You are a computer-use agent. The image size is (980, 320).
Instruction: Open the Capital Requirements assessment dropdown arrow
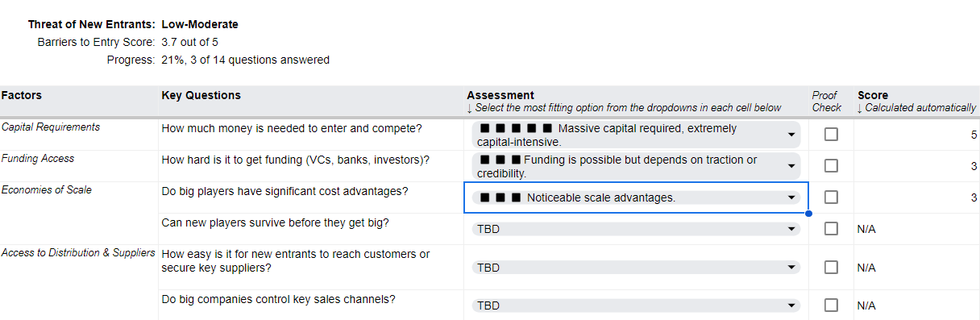pyautogui.click(x=791, y=135)
